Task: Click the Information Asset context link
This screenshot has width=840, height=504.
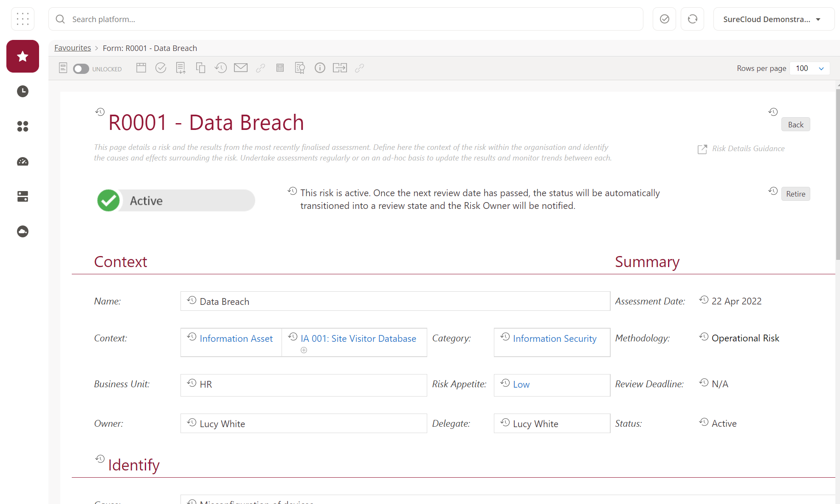Action: point(237,338)
